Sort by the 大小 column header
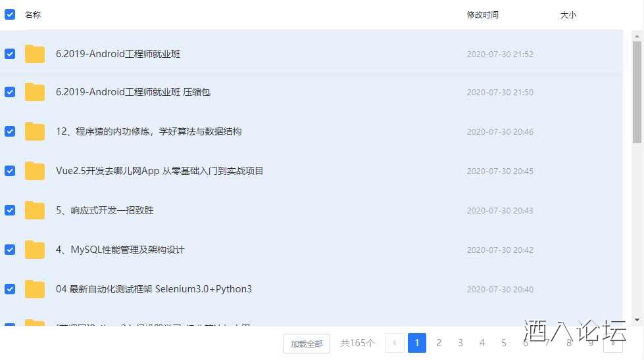Screen dimensions: 644x360 point(568,14)
